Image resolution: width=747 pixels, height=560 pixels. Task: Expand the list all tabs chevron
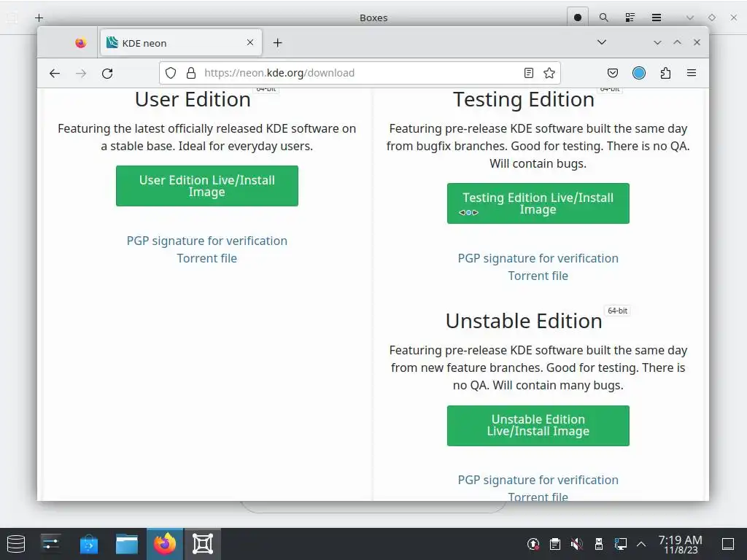602,42
